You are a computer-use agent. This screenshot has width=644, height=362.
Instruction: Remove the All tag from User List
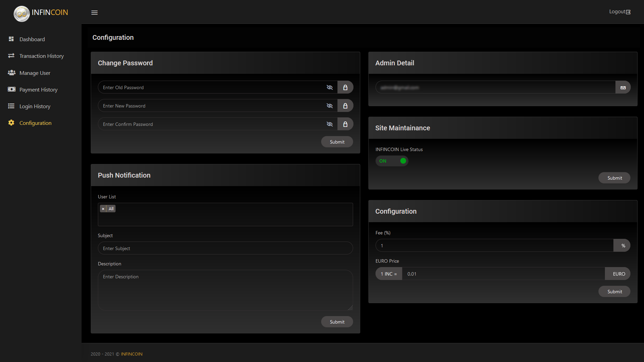[103, 209]
